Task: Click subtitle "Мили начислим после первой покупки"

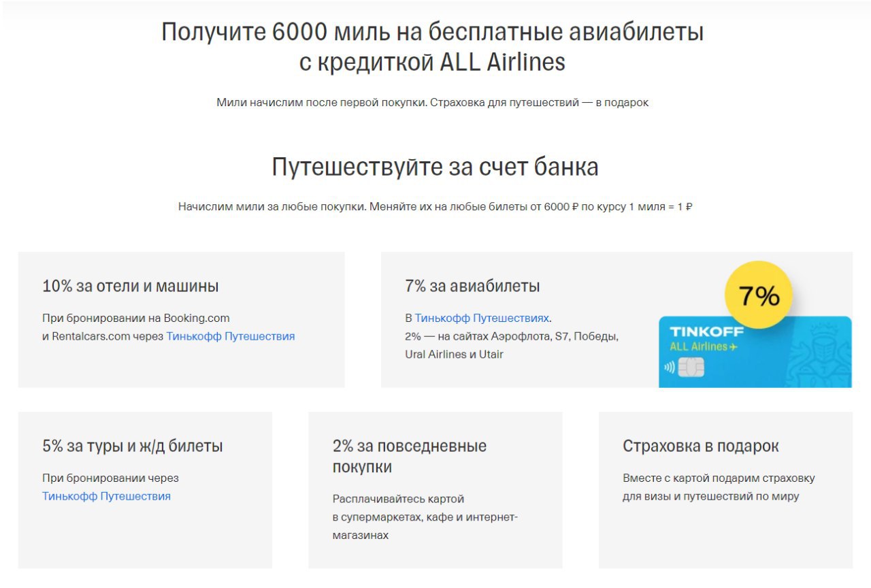Action: 321,103
